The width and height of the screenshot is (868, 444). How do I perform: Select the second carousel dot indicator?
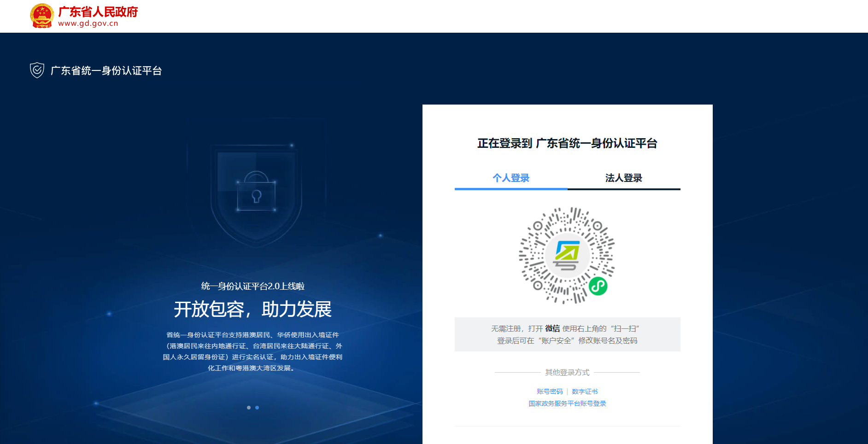[x=257, y=408]
